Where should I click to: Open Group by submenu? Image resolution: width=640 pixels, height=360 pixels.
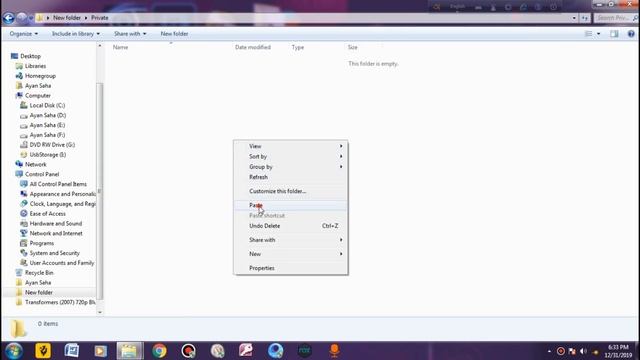click(x=291, y=167)
